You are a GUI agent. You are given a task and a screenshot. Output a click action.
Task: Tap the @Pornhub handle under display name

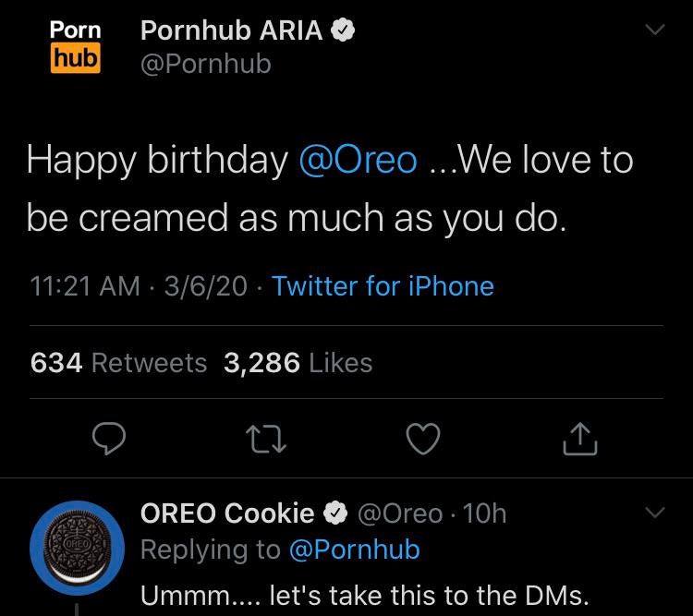(205, 64)
